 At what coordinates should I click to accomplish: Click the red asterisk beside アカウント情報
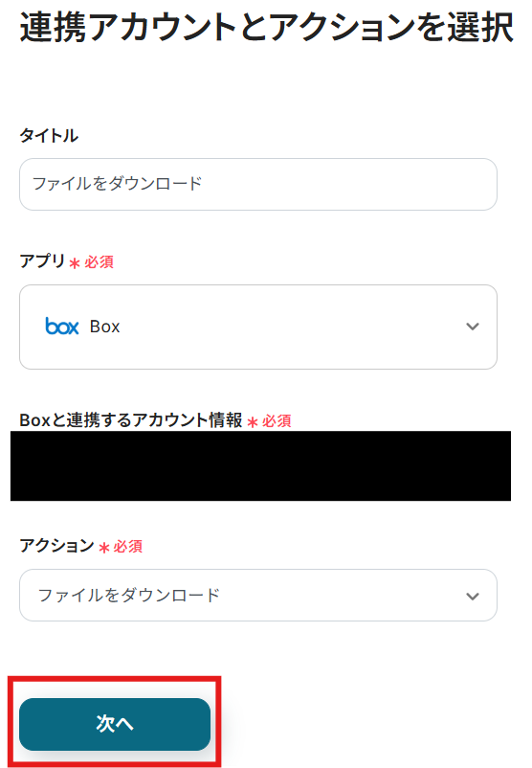click(x=253, y=422)
